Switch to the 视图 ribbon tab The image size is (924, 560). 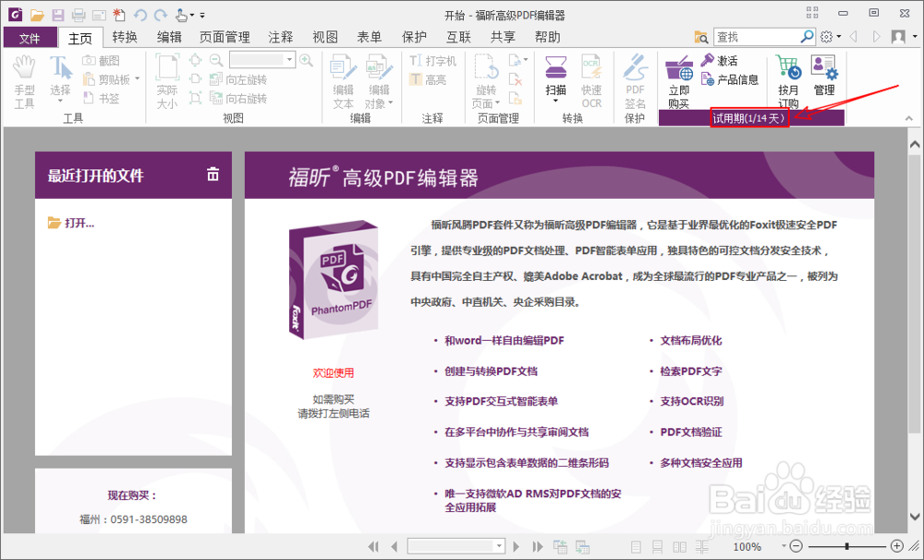(324, 37)
